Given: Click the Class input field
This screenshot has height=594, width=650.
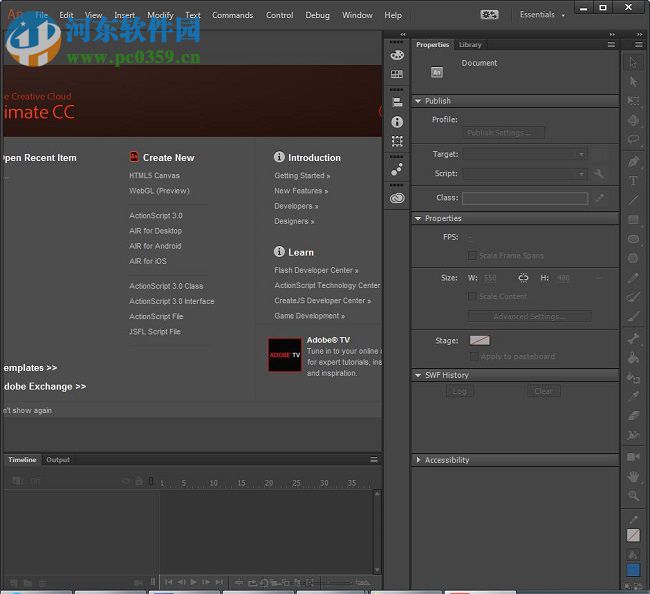Looking at the screenshot, I should point(525,198).
